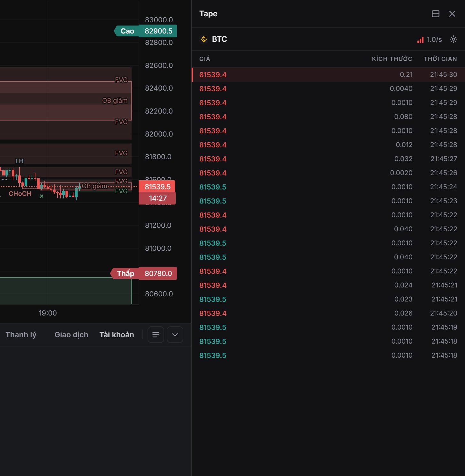
Task: Close the Tape panel
Action: click(x=452, y=14)
